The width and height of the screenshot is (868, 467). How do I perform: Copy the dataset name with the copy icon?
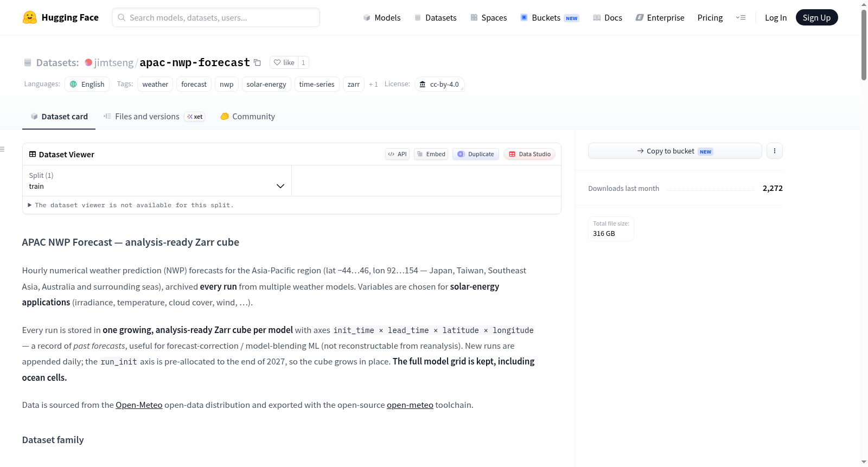[258, 62]
